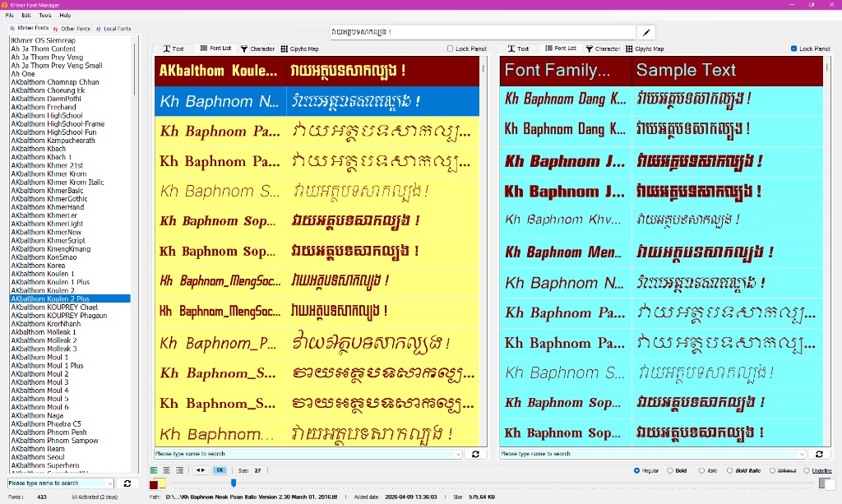Screen dimensions: 842x504
Task: Open the Tools menu
Action: tap(45, 16)
